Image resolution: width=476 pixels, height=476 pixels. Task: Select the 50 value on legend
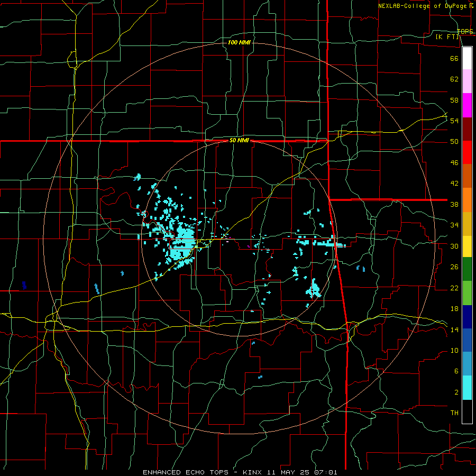(454, 142)
